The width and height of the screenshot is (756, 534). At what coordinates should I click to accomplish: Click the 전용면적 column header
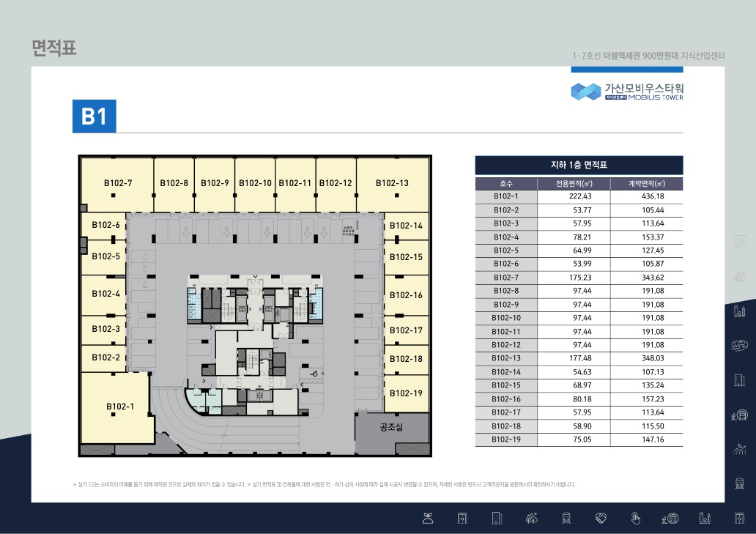point(574,184)
